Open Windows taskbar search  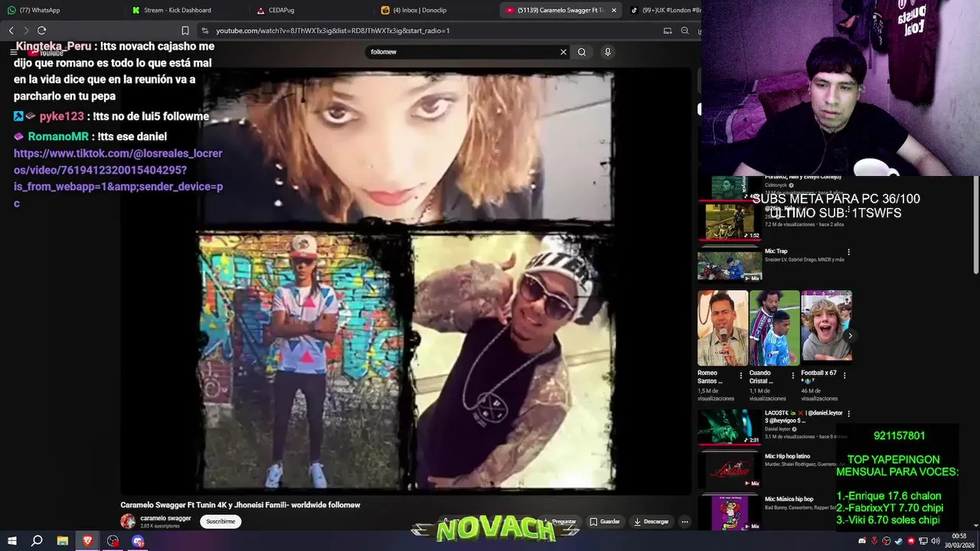(x=37, y=541)
